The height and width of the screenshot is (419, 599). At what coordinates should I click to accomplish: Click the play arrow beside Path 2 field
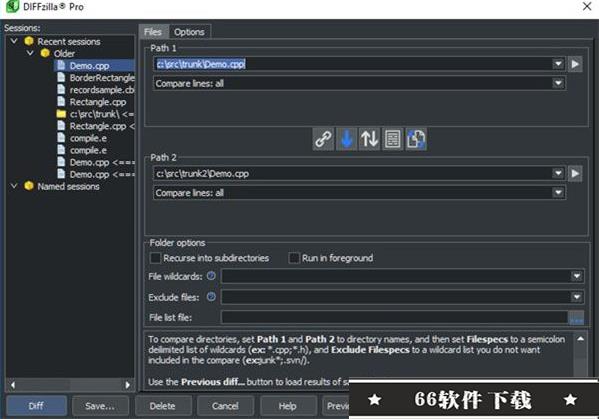pyautogui.click(x=575, y=174)
